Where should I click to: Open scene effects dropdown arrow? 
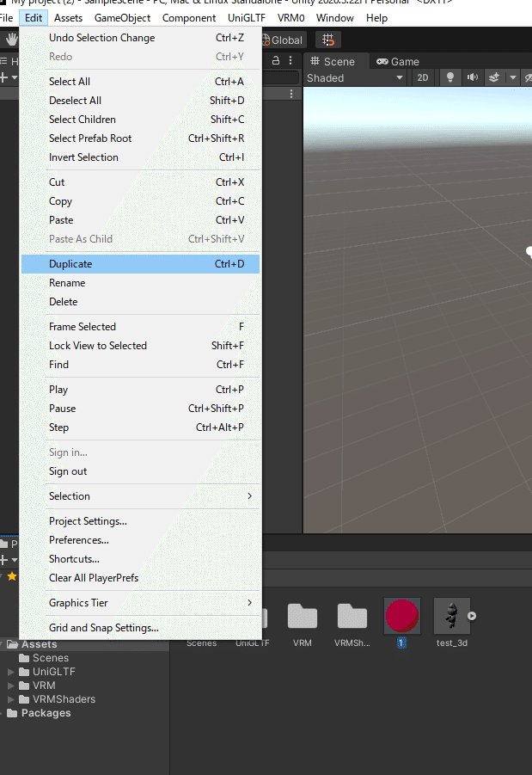click(513, 77)
